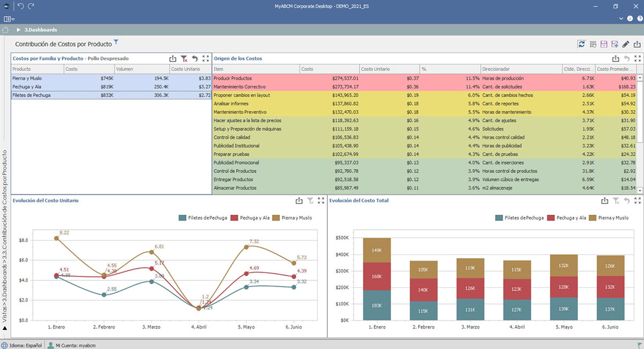Export the Evolución del Costo Unitario chart
This screenshot has height=349, width=644.
click(x=299, y=201)
